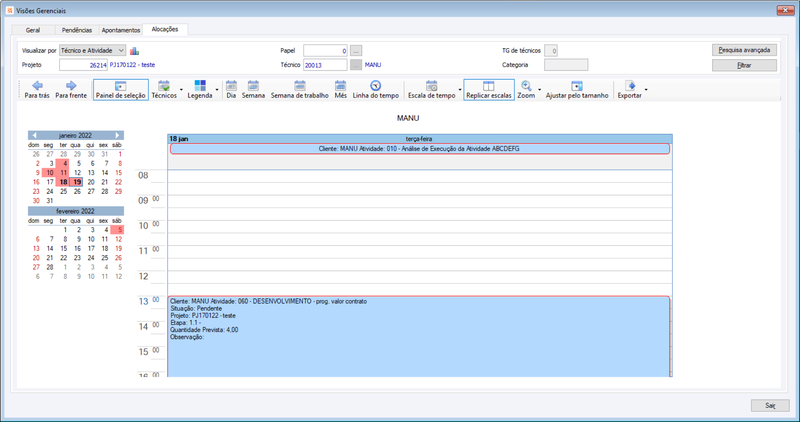Click the Papel input field

click(326, 51)
